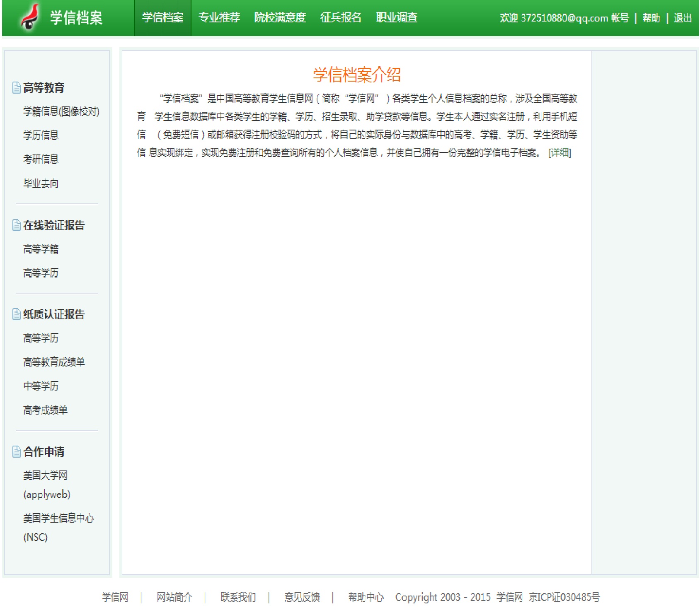The width and height of the screenshot is (700, 615).
Task: Open 高考成绩单 in sidebar
Action: [x=45, y=410]
